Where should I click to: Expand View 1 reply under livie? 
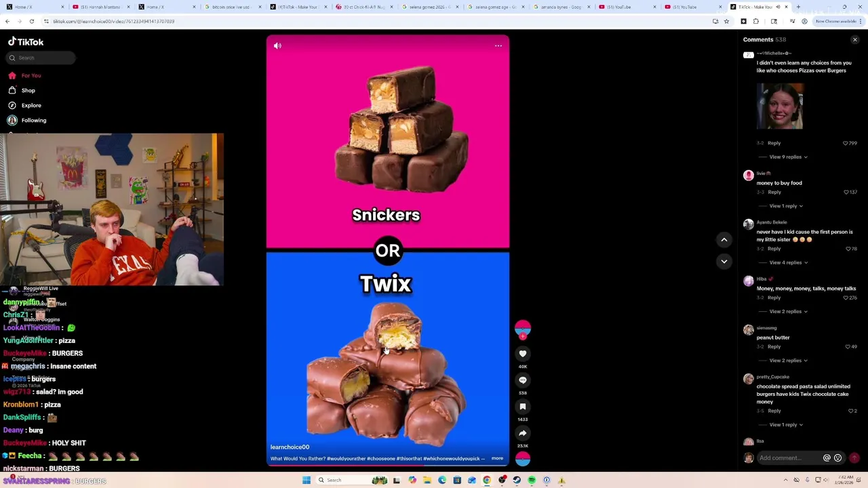point(786,206)
